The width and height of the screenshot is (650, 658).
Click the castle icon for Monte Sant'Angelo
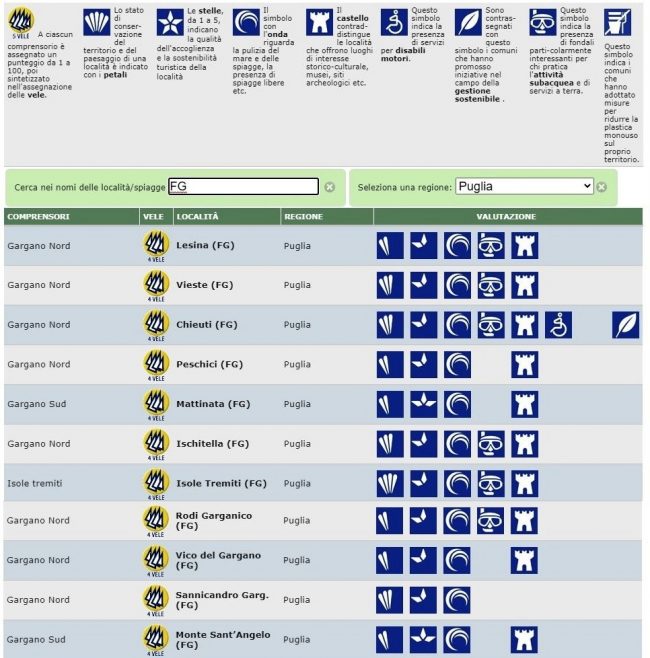(x=524, y=640)
